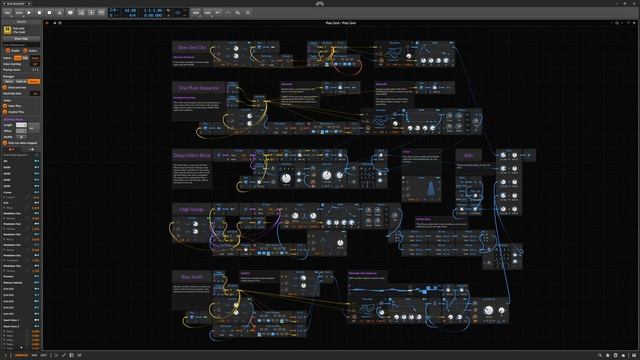Switch to the MIX view tab at bottom
Image resolution: width=640 pixels, height=360 pixels.
click(x=34, y=355)
